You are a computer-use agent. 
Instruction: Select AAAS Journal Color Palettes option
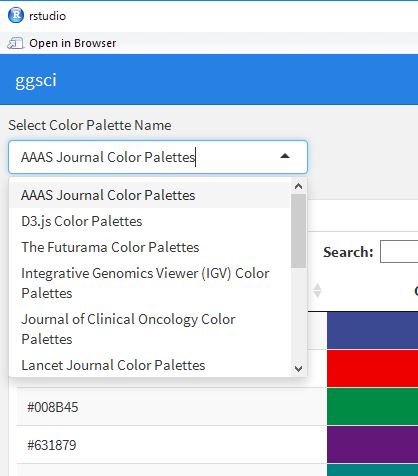click(150, 195)
